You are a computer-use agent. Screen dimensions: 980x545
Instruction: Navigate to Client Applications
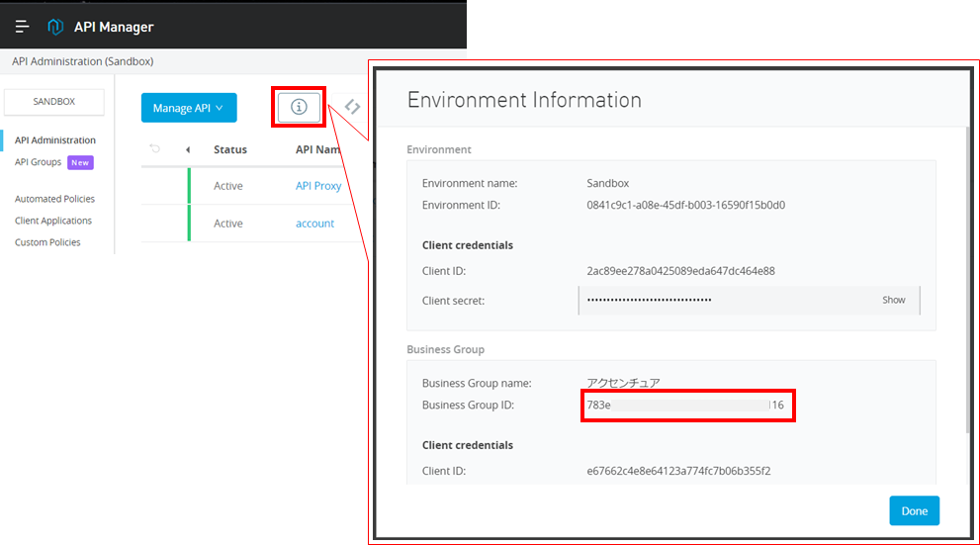[53, 221]
